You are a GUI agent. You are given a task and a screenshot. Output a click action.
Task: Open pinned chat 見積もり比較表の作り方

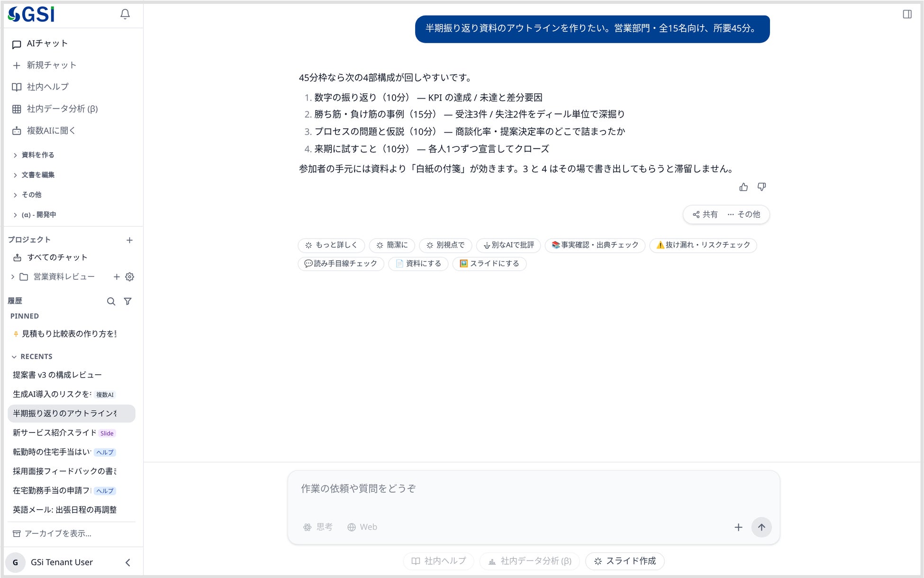[x=72, y=334]
